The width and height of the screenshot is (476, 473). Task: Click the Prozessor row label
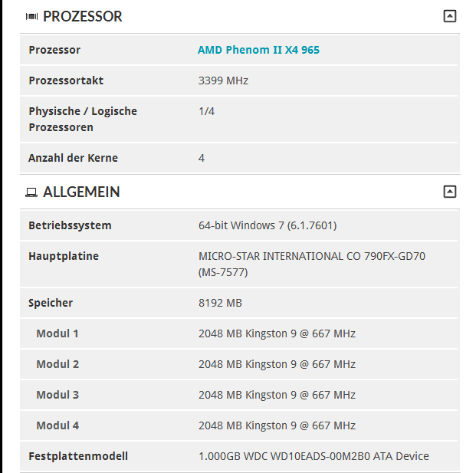(x=54, y=50)
